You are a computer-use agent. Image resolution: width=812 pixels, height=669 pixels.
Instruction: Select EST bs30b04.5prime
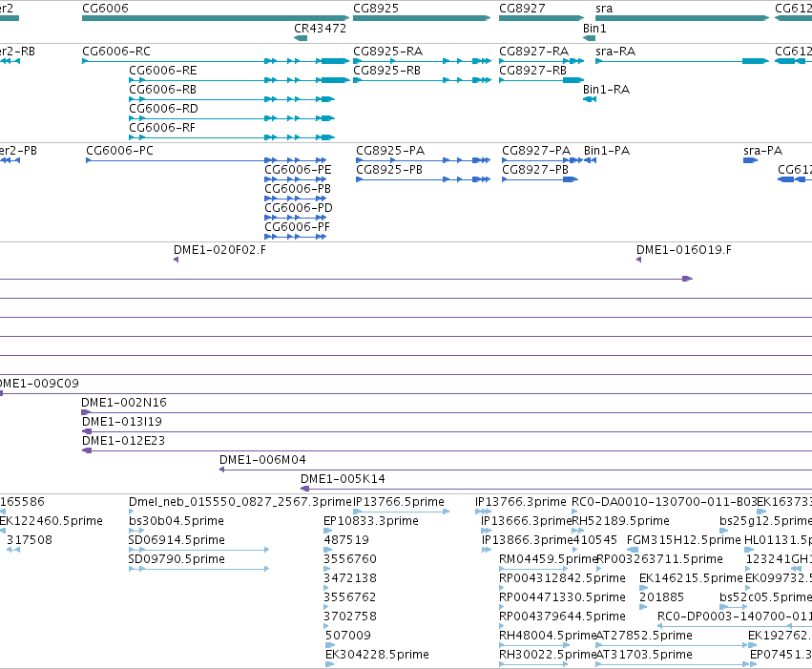tap(177, 521)
